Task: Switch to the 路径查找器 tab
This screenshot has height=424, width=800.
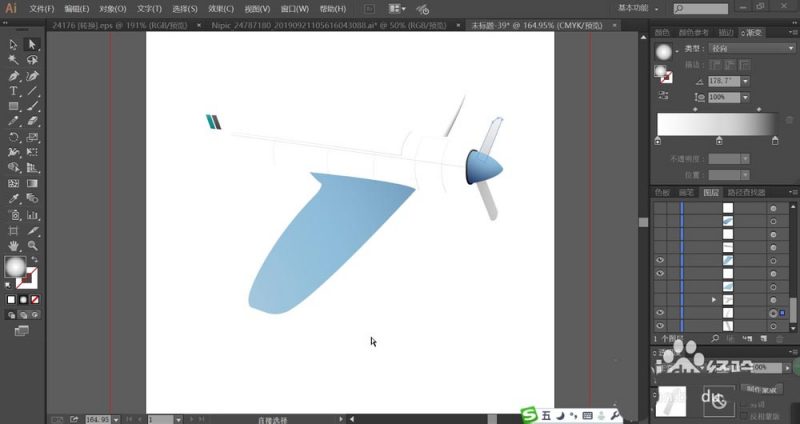Action: [746, 192]
